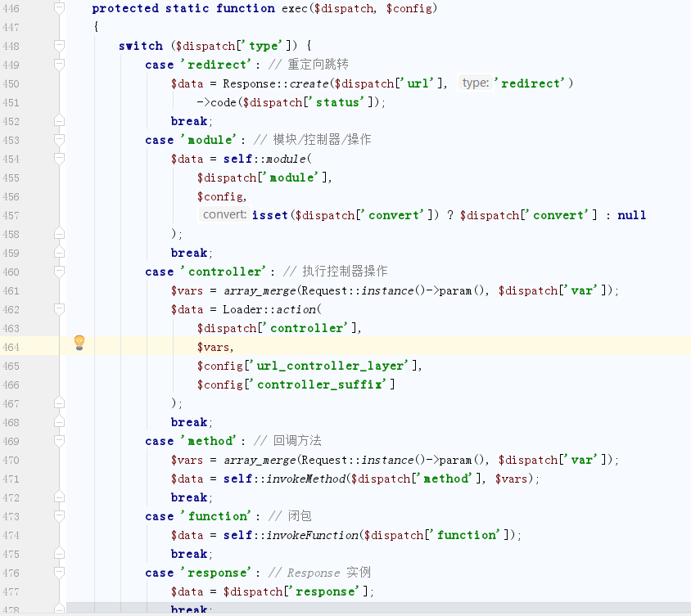This screenshot has width=691, height=616.
Task: Collapse the Loader::action call at line 462
Action: point(59,309)
